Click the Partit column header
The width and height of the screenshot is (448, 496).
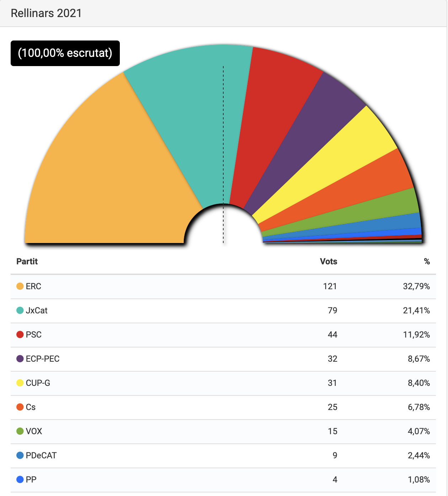pyautogui.click(x=27, y=262)
